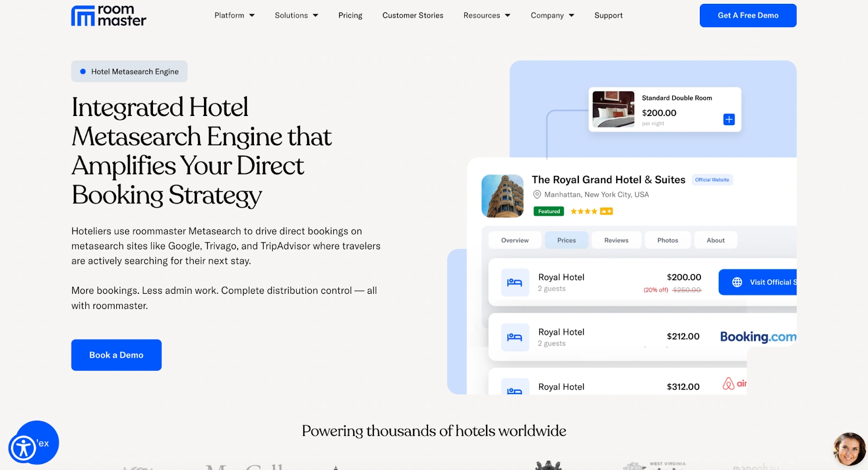Click the Visit Official Site button
The height and width of the screenshot is (470, 868).
click(758, 282)
